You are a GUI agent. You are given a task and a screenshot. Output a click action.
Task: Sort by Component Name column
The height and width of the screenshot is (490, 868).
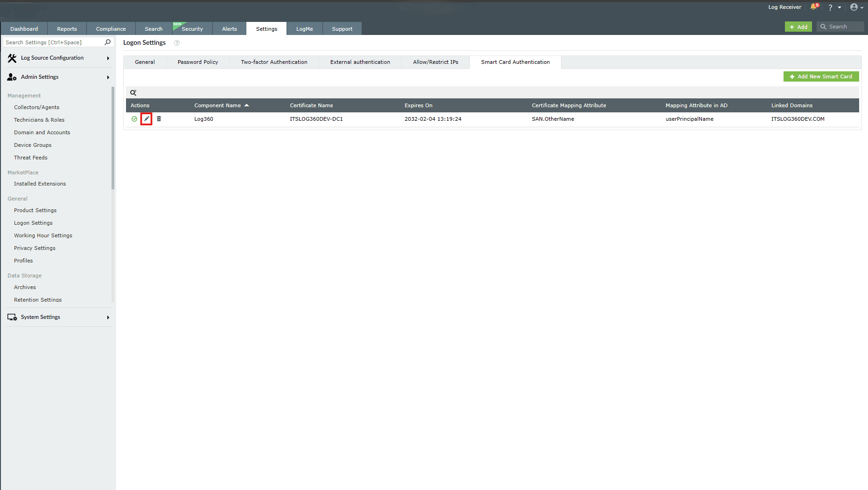[x=222, y=105]
